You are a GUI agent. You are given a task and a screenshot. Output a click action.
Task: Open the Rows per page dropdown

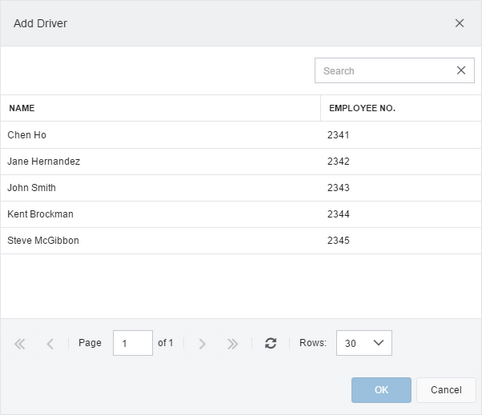pos(364,343)
